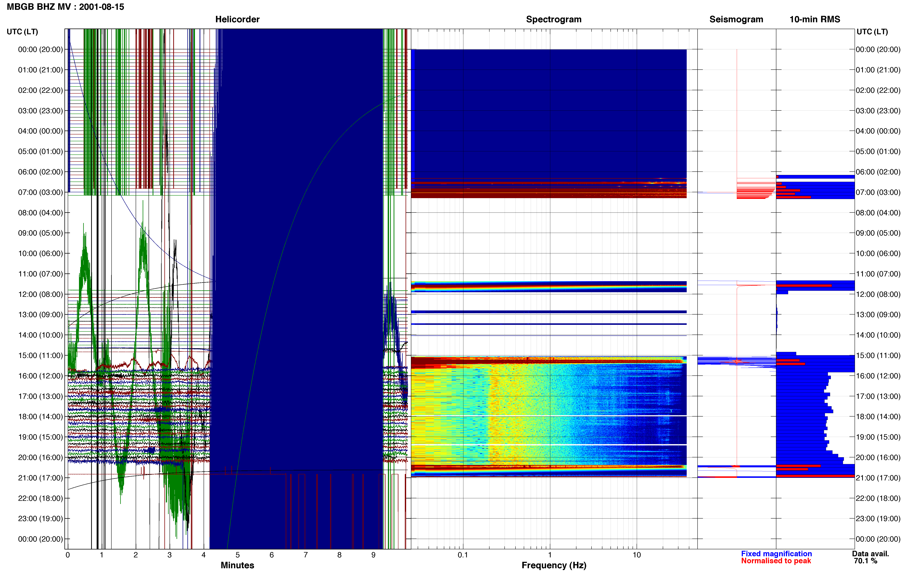Click right-axis time label 12:00 (08:00)
The image size is (924, 578).
tap(878, 294)
